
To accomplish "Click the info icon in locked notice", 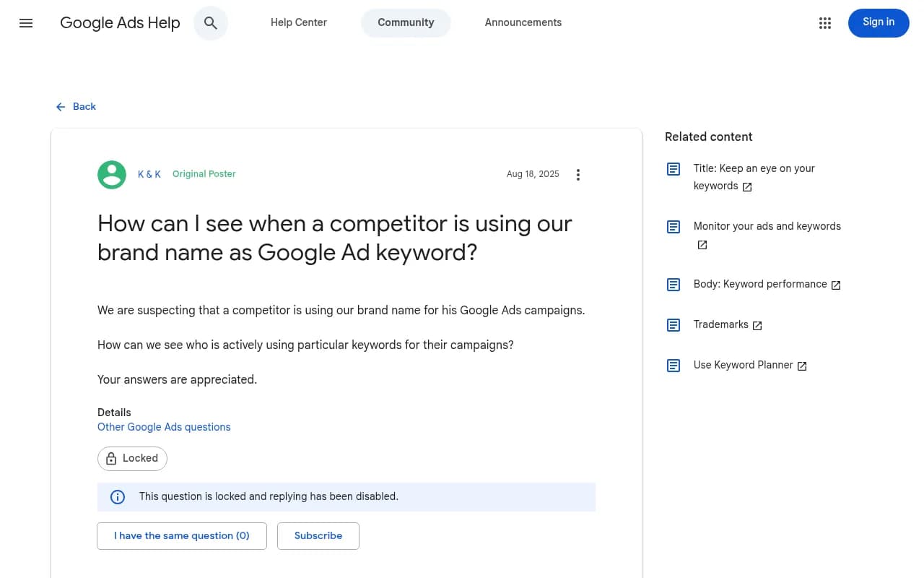I will tap(117, 497).
